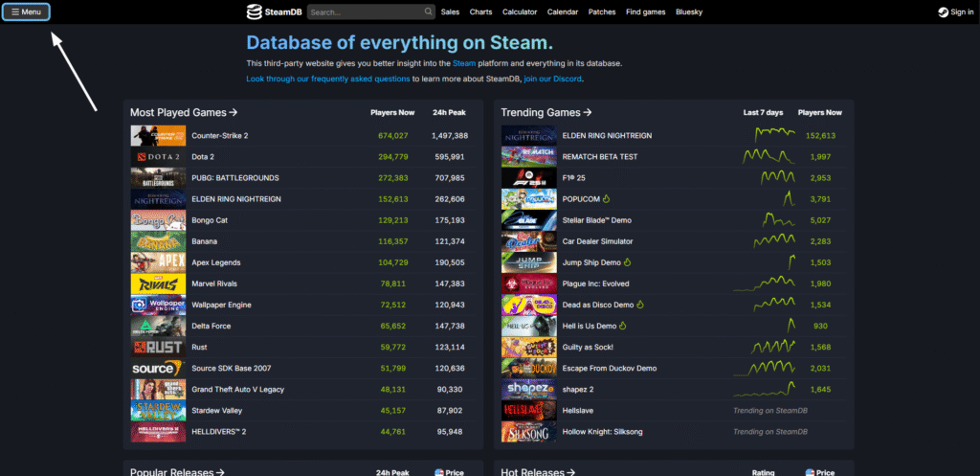980x476 pixels.
Task: Open the Sales menu item
Action: click(x=450, y=11)
